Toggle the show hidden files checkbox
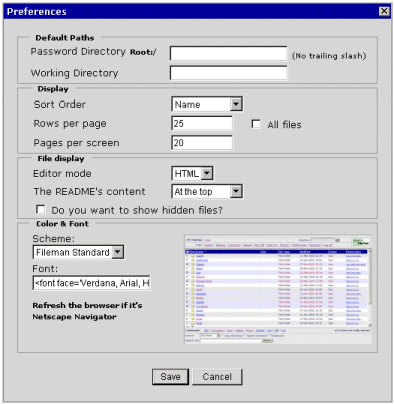The width and height of the screenshot is (394, 404). coord(41,209)
